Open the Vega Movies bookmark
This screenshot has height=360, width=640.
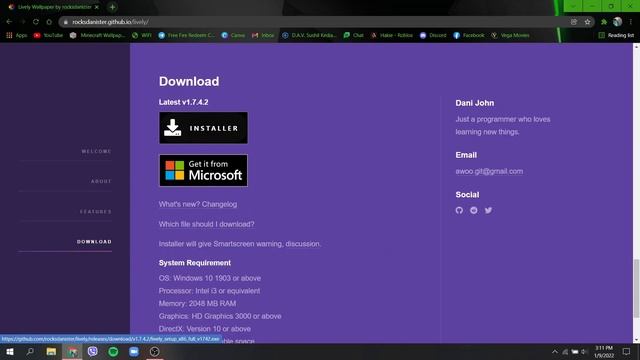(x=510, y=36)
